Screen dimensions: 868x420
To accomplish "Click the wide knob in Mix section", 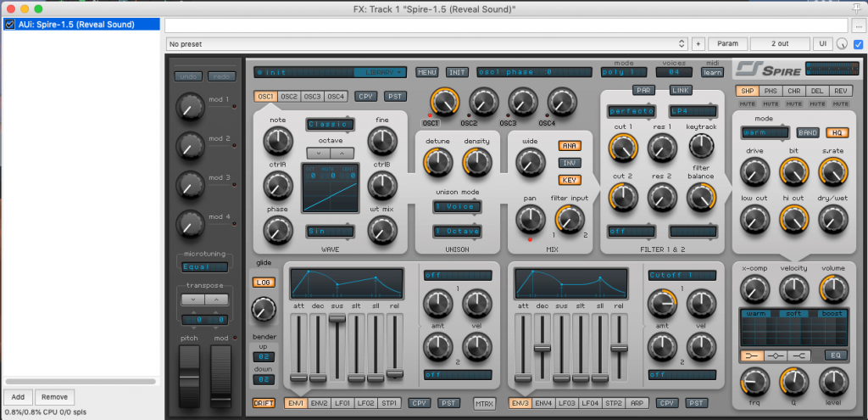I will pyautogui.click(x=530, y=162).
